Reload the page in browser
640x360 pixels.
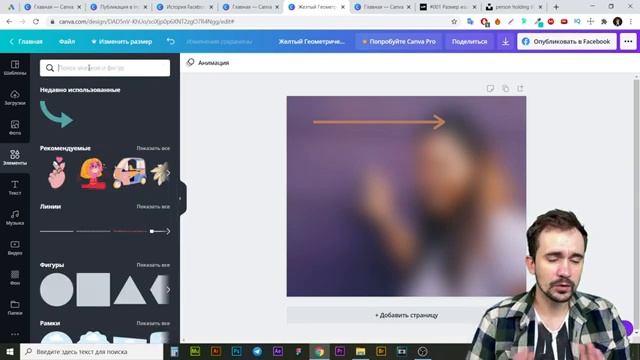[36, 22]
